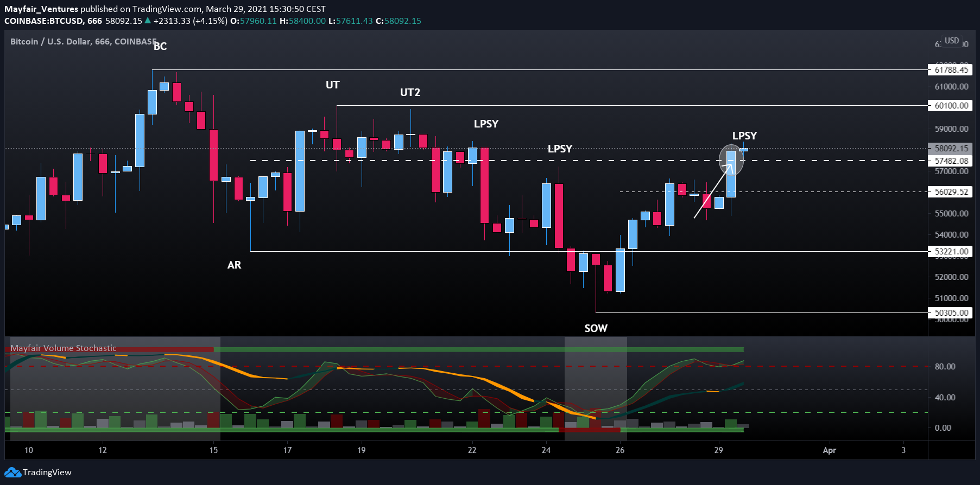980x485 pixels.
Task: Click the TradingView cloud logo icon
Action: 12,473
